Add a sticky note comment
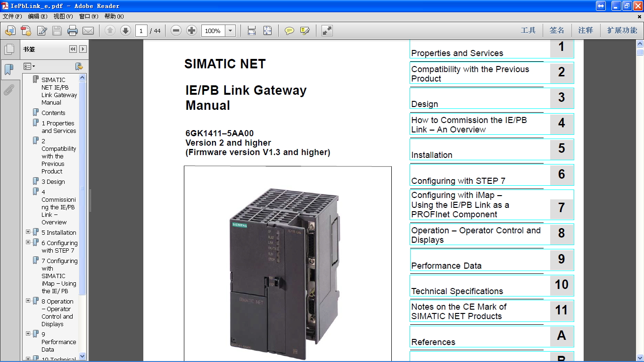 coord(289,31)
